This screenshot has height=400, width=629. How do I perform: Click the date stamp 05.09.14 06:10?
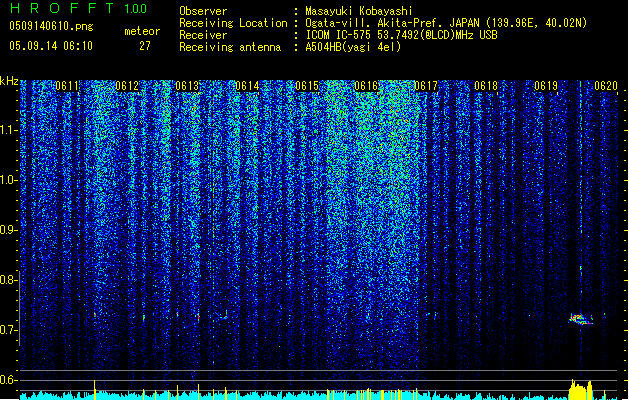[51, 46]
